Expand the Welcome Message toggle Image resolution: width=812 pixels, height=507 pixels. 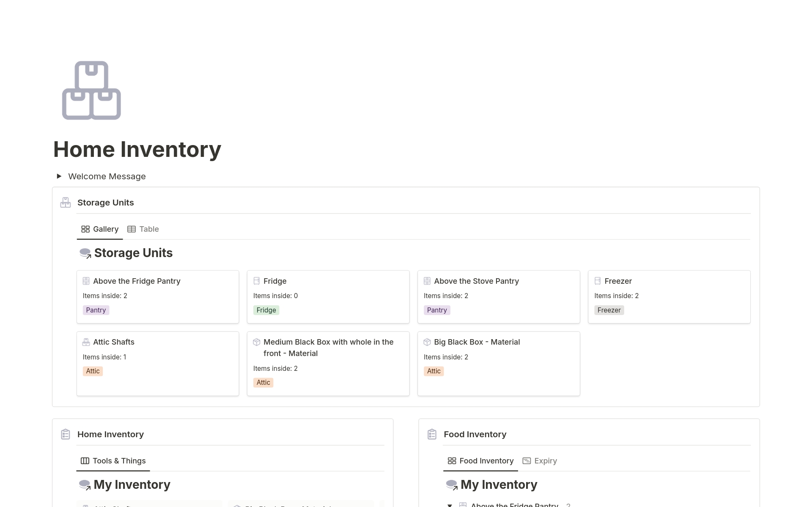[59, 176]
